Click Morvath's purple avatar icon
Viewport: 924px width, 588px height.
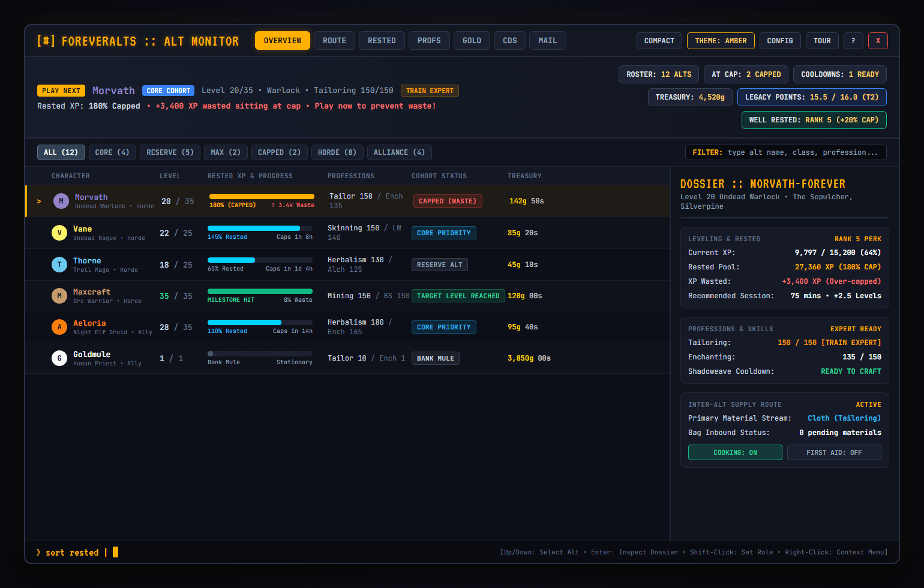coord(61,201)
